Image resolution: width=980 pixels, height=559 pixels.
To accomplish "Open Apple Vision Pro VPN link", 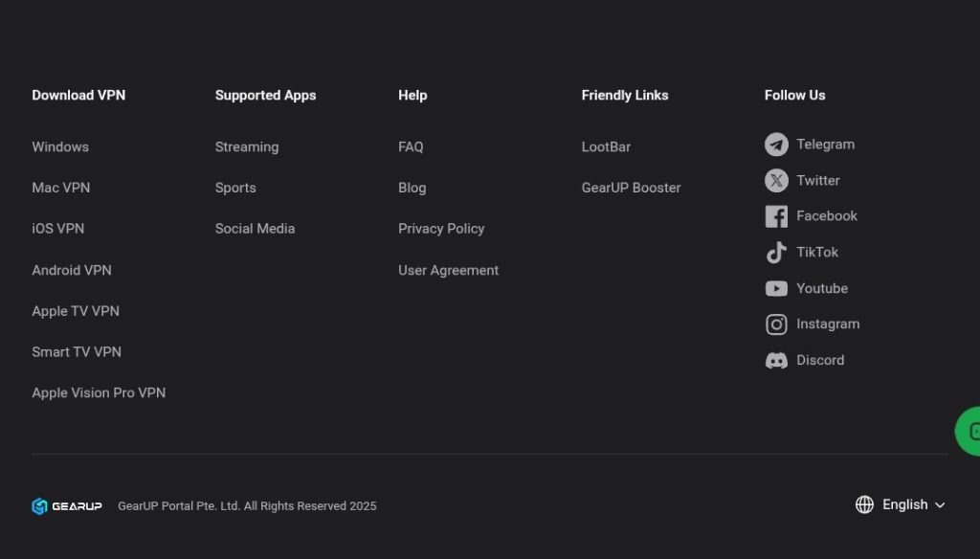I will pos(99,392).
